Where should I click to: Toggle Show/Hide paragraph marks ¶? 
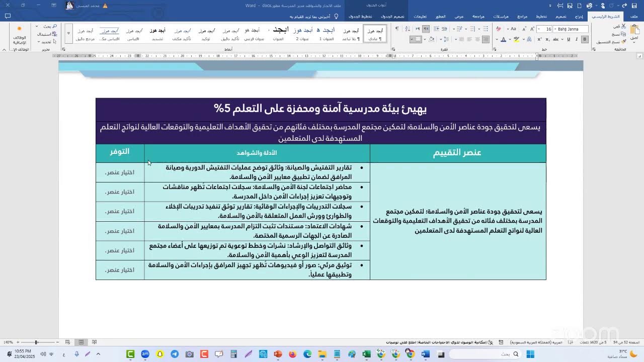click(397, 29)
